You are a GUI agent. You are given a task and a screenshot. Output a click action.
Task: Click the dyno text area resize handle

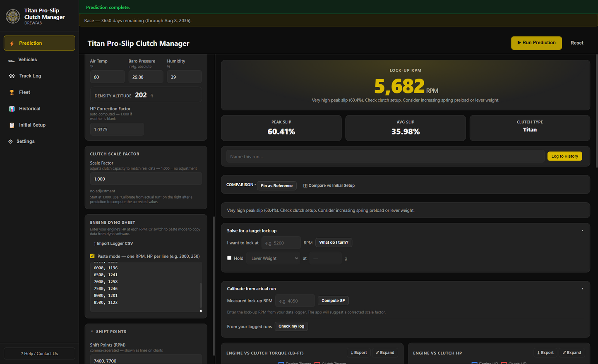click(x=201, y=311)
